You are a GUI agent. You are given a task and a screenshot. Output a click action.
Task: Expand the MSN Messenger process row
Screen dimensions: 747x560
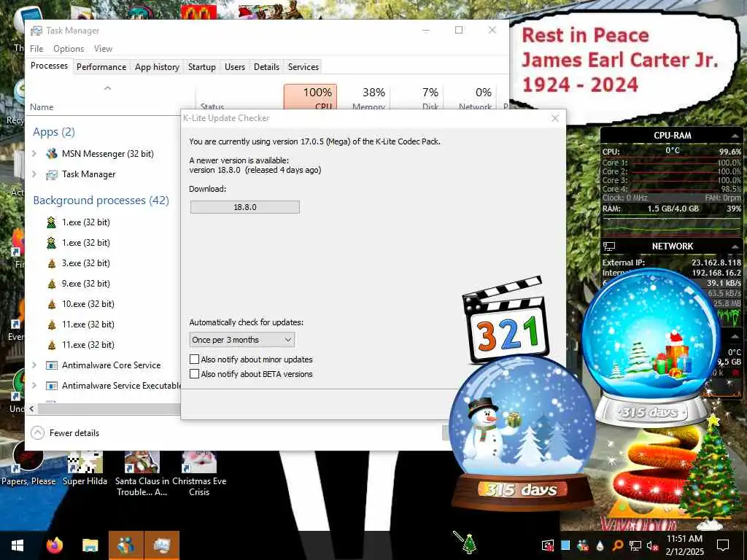click(x=34, y=153)
